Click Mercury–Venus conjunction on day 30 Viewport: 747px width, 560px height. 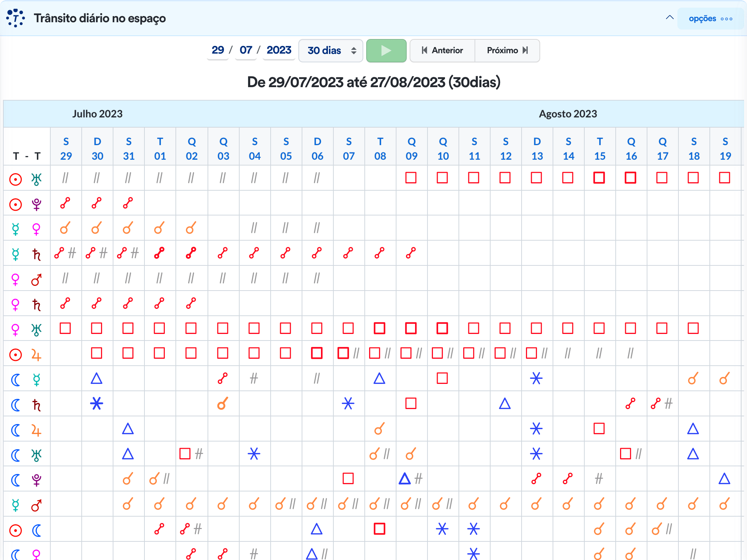coord(96,228)
